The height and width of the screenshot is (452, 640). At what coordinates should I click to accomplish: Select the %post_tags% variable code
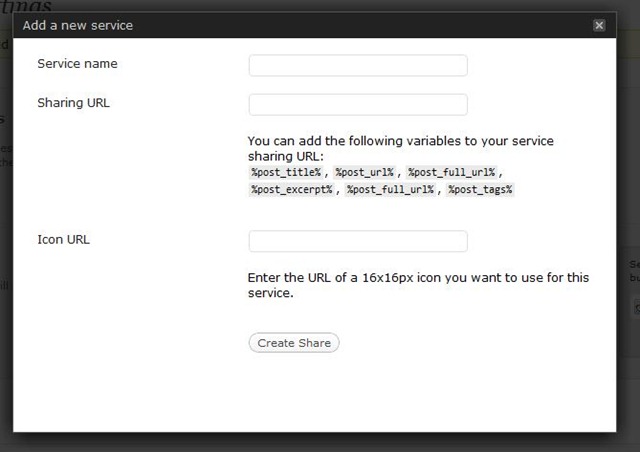coord(480,189)
